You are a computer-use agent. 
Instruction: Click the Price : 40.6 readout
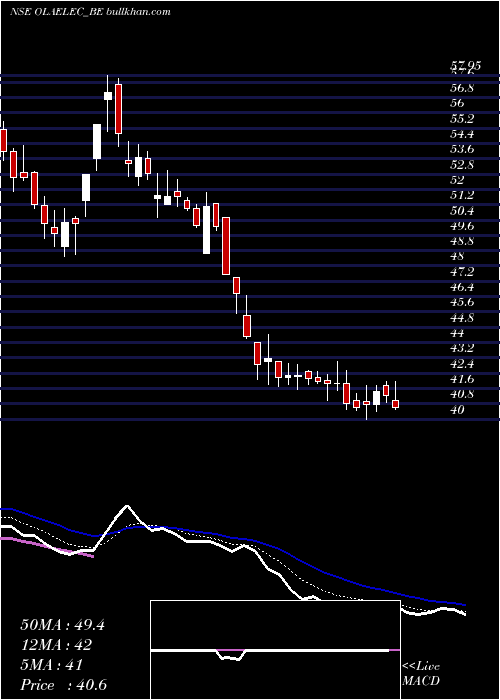[x=63, y=685]
